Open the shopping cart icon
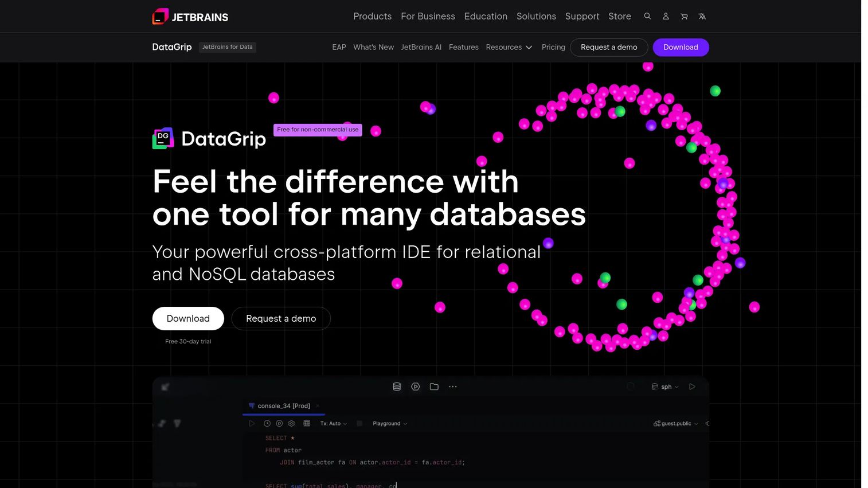The image size is (868, 488). tap(684, 16)
